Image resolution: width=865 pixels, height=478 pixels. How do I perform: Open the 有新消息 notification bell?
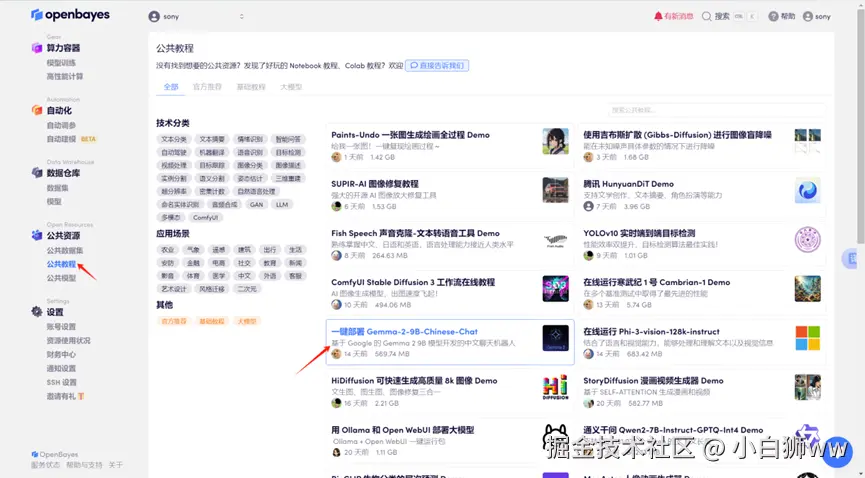click(658, 17)
